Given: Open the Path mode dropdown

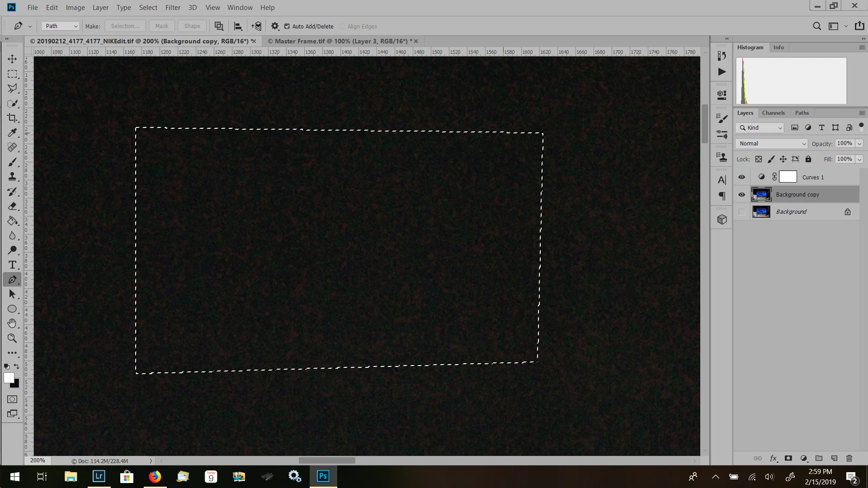Looking at the screenshot, I should tap(61, 26).
